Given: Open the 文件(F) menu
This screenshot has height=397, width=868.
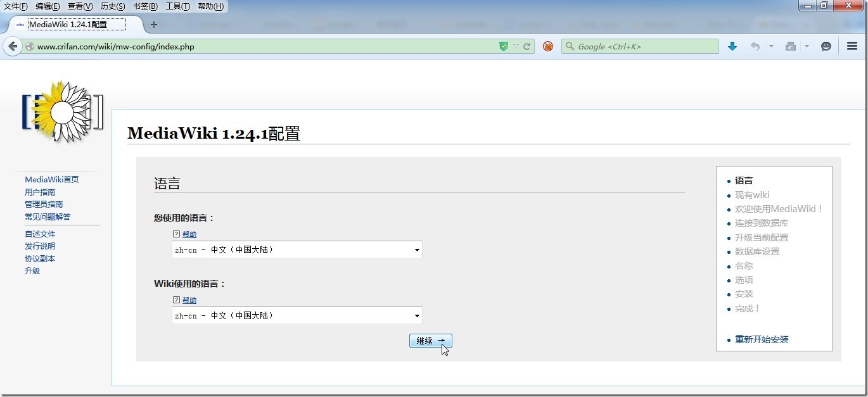Looking at the screenshot, I should point(16,6).
